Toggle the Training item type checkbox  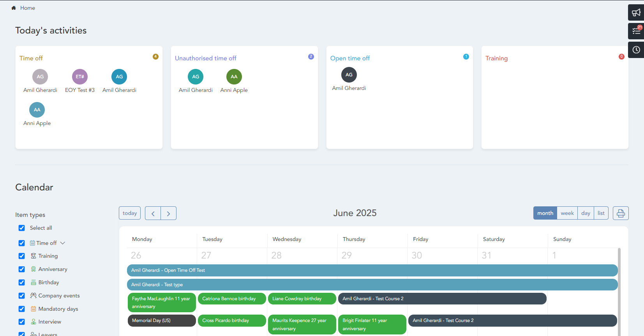pos(22,256)
